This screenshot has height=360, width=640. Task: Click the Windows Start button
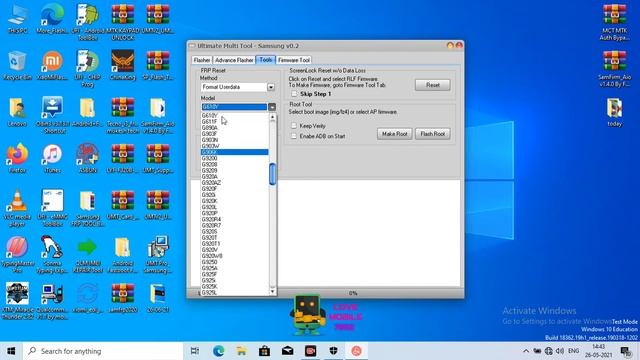[x=11, y=351]
